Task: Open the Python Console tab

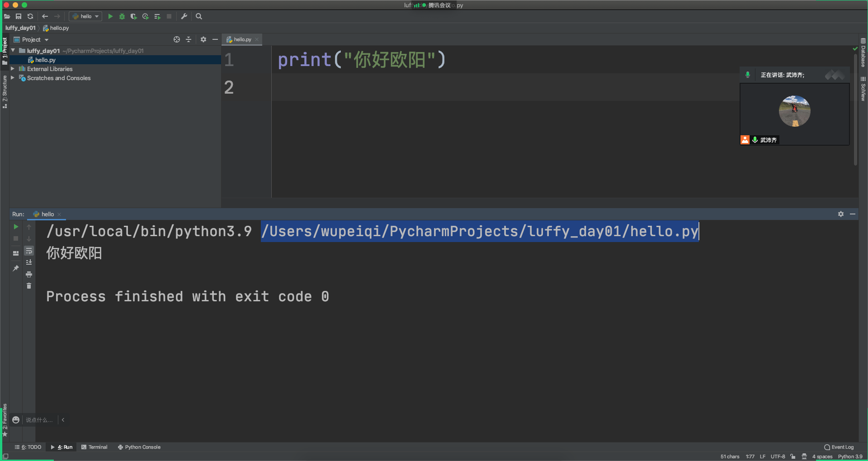Action: [x=139, y=447]
